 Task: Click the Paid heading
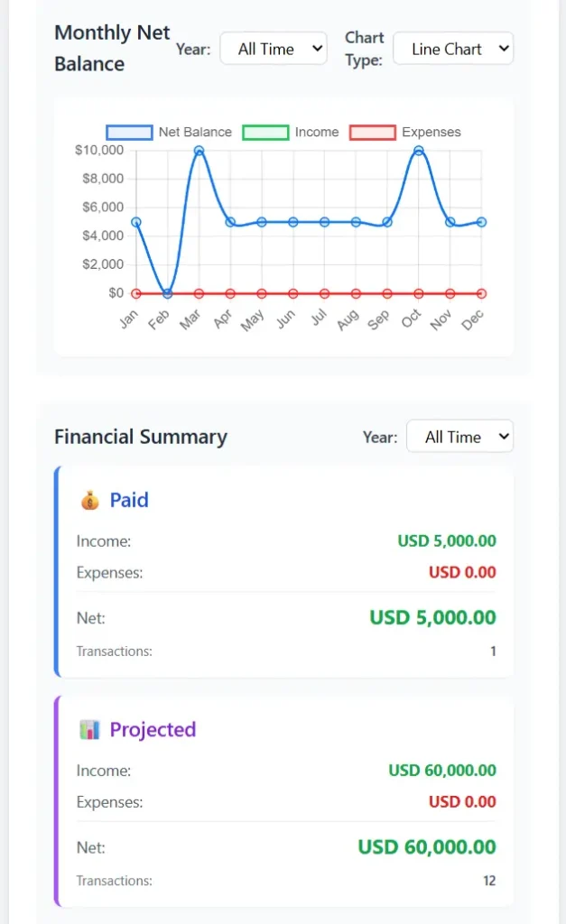pyautogui.click(x=129, y=499)
